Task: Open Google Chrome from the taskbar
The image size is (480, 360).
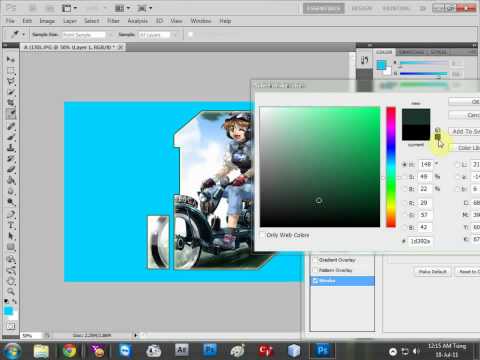Action: click(x=70, y=351)
